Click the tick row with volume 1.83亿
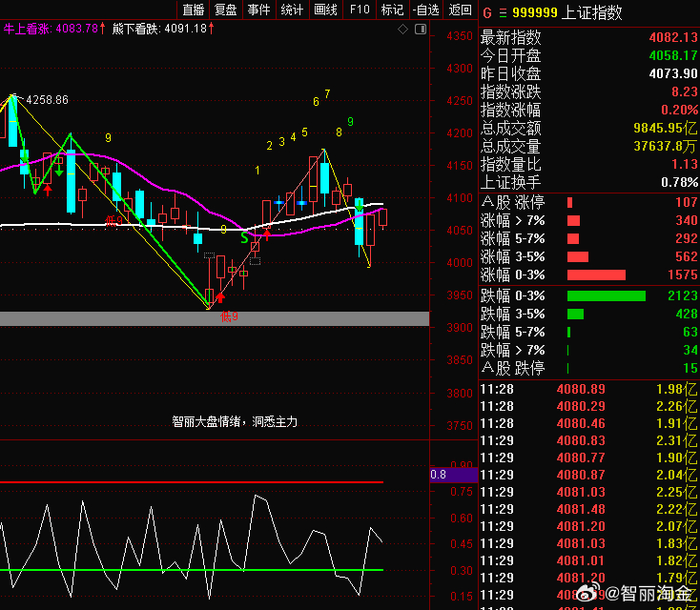 [x=588, y=543]
